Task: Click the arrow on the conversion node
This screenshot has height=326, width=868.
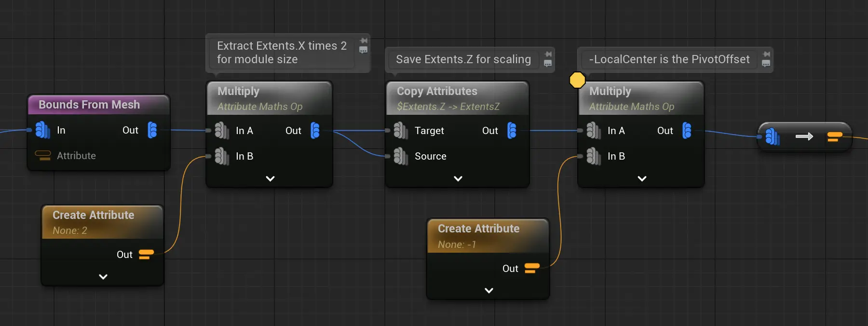Action: [x=804, y=137]
